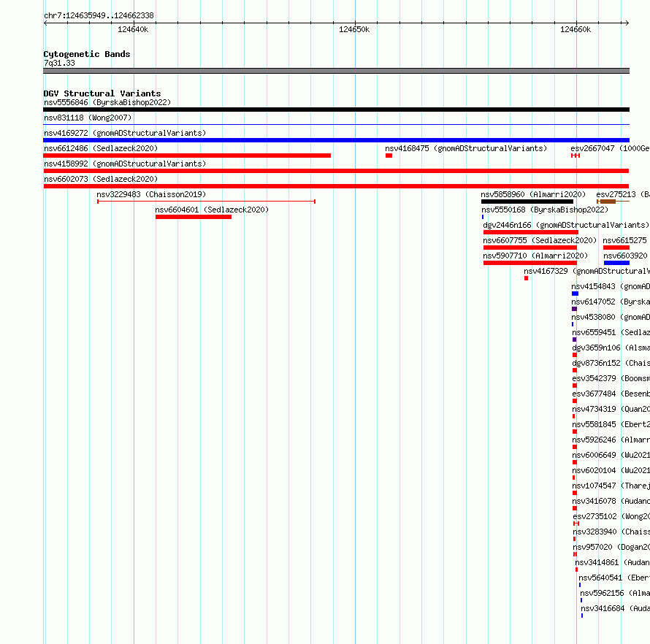Click the blue block under nsv4154843
650x644 pixels.
(575, 294)
